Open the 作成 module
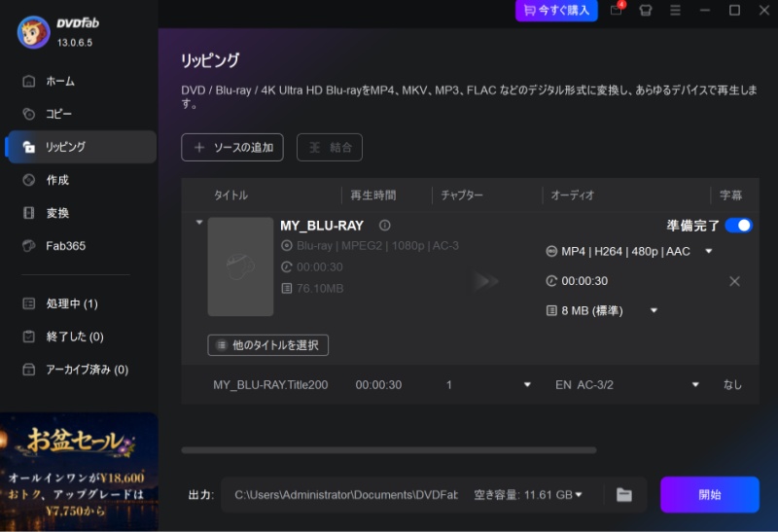The height and width of the screenshot is (532, 778). coord(82,180)
